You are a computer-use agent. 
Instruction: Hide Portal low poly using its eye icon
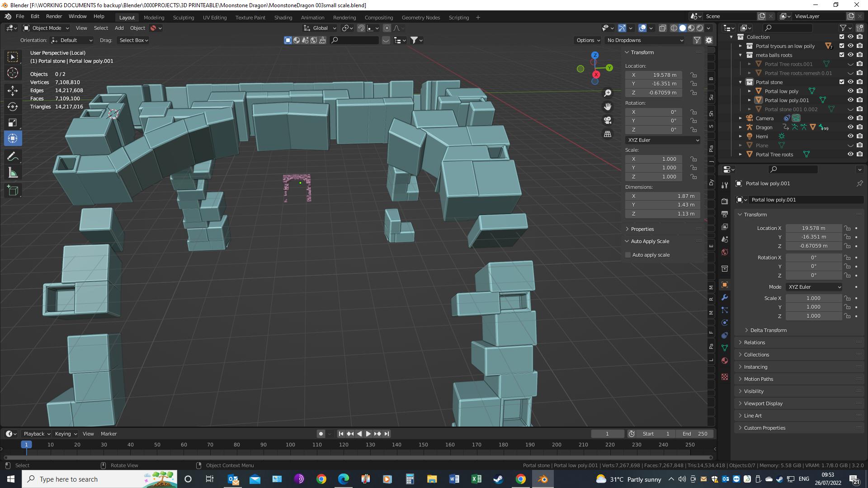(x=850, y=91)
